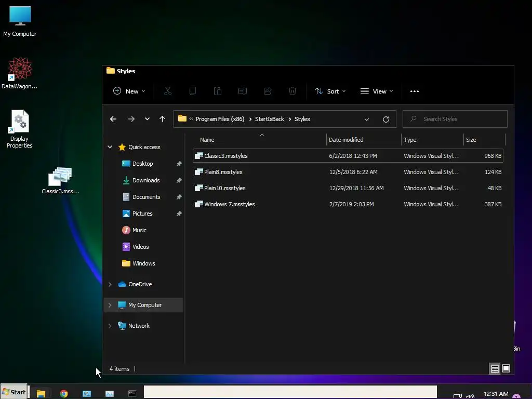Select Display Properties desktop shortcut
The height and width of the screenshot is (399, 532).
coord(20,129)
